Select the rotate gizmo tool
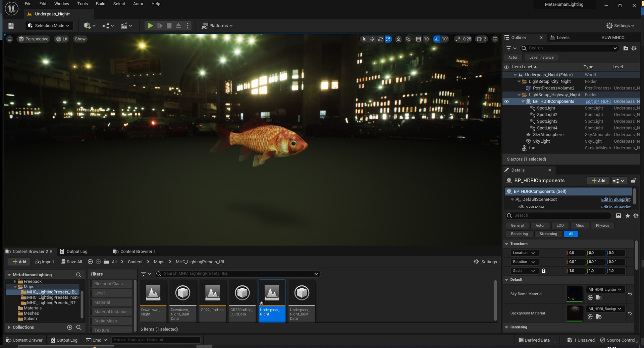 380,39
